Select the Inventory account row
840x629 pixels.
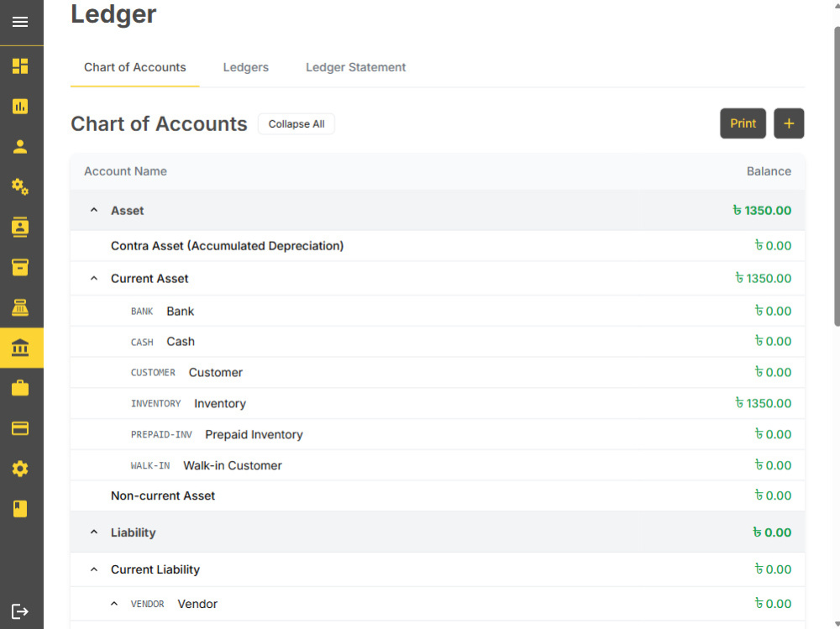pos(437,403)
